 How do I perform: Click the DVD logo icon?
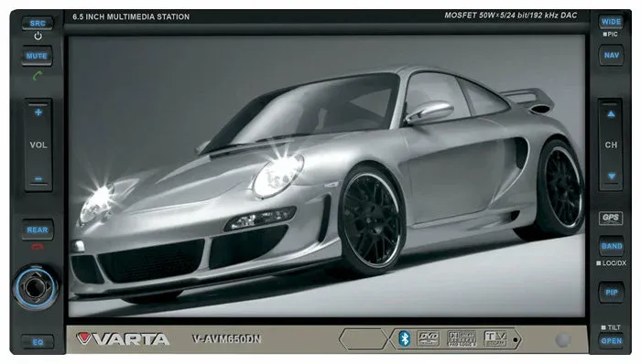coord(428,338)
